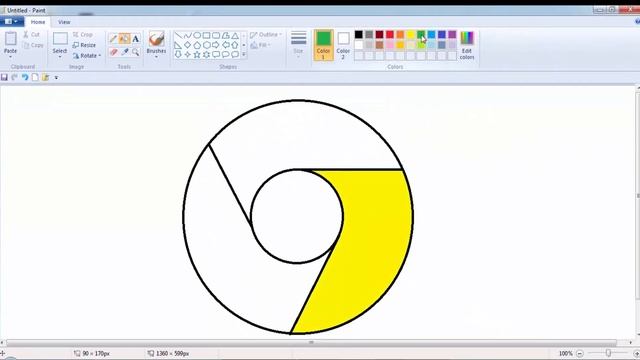Choose the Hexagon shape
The height and width of the screenshot is (360, 640).
pos(207,45)
